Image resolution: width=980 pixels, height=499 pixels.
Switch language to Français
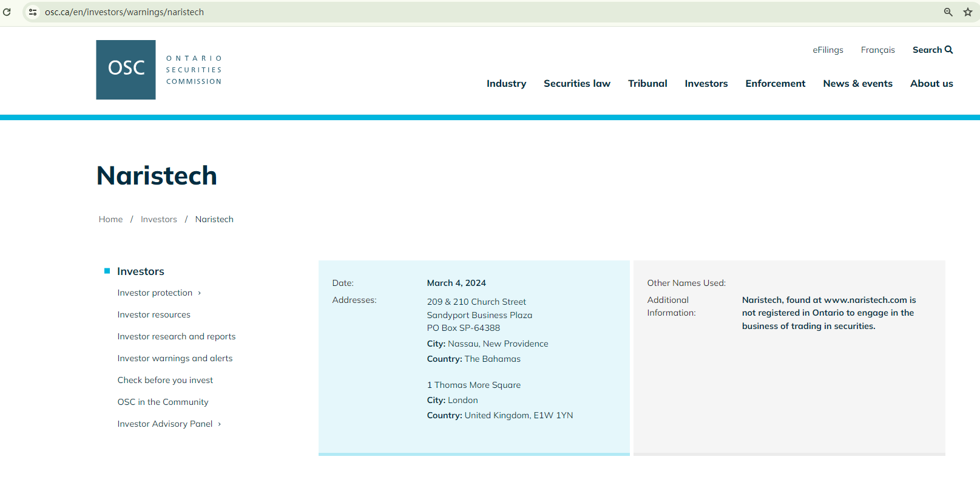point(877,50)
